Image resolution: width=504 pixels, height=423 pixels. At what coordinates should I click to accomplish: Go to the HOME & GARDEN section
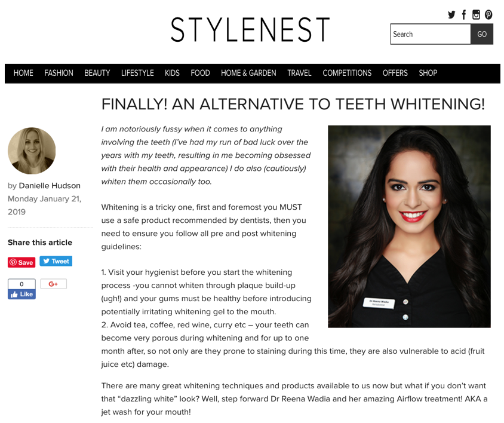point(248,73)
